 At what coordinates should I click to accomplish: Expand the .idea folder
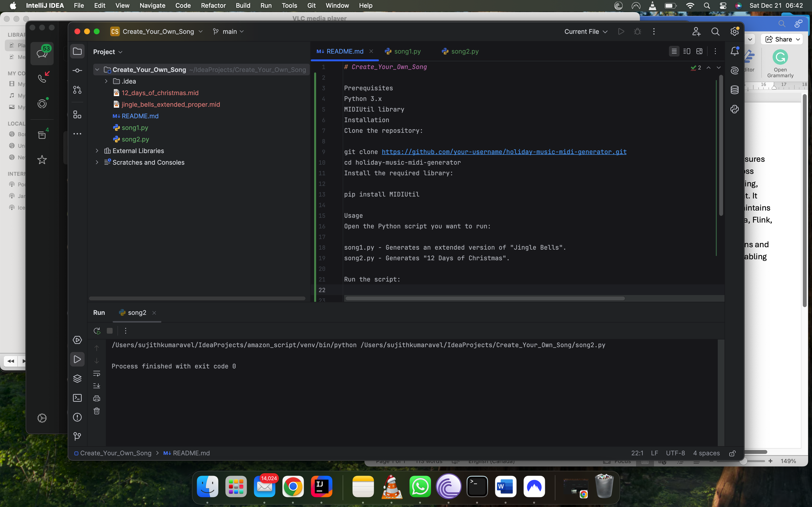(x=106, y=82)
